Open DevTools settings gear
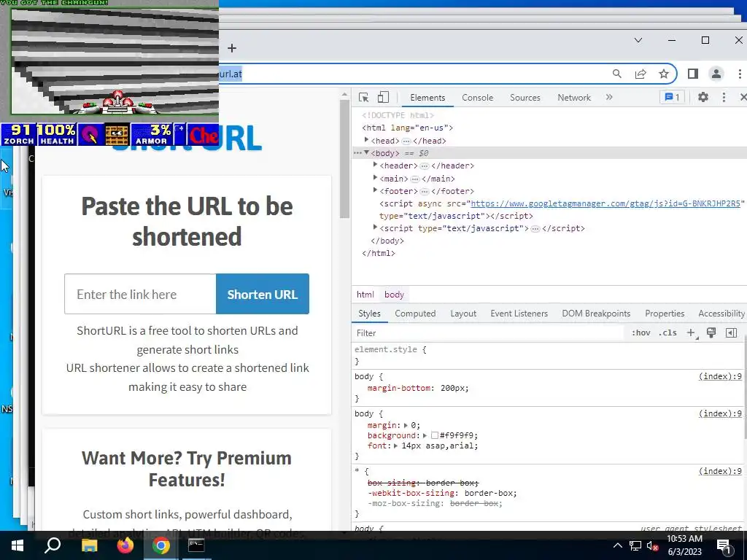Screen dimensions: 747x560 click(703, 97)
